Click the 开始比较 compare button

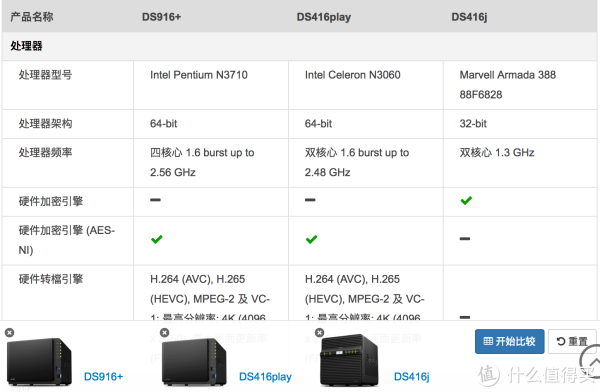click(509, 341)
